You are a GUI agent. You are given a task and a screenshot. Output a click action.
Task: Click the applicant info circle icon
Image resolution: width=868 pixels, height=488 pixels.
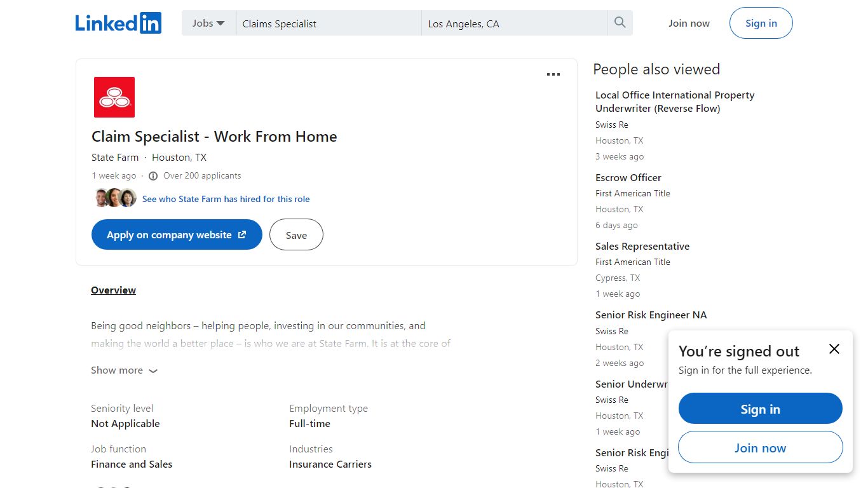(153, 176)
